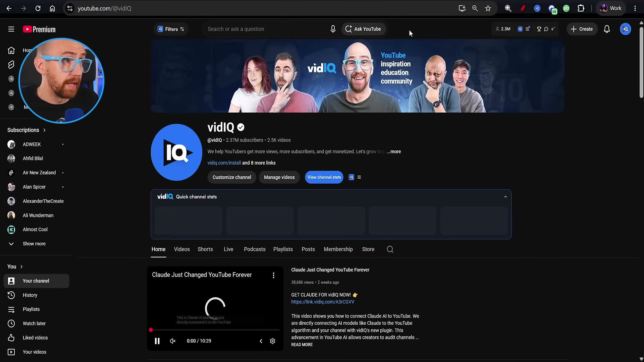The height and width of the screenshot is (362, 644).
Task: Click the magnifier-plus extension icon
Action: (x=508, y=8)
